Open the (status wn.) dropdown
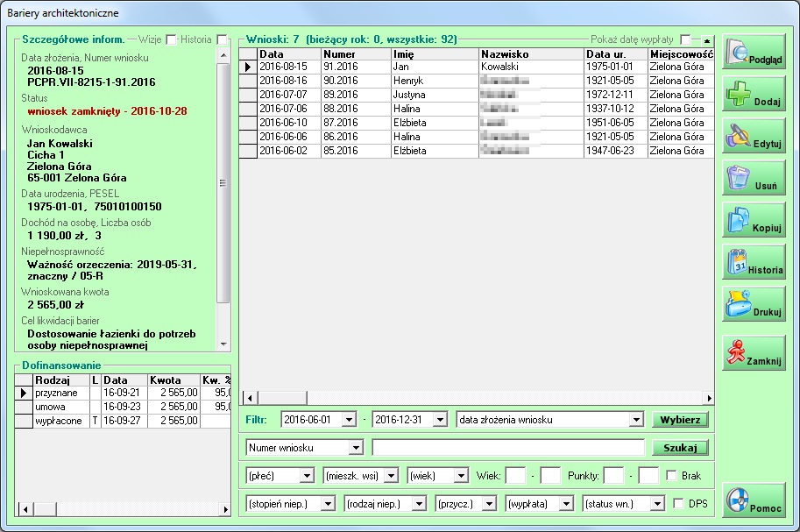The height and width of the screenshot is (532, 800). click(x=657, y=504)
